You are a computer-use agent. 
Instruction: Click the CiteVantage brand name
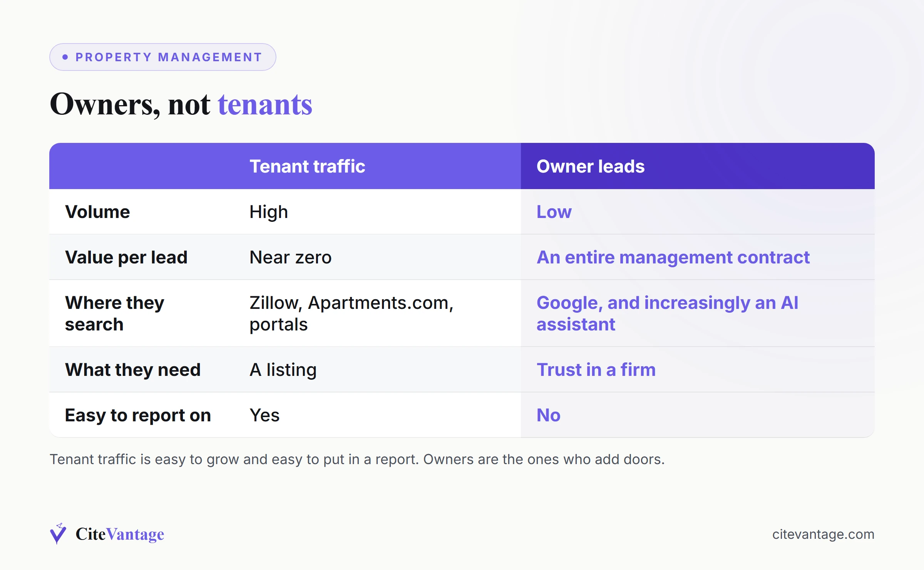(120, 534)
